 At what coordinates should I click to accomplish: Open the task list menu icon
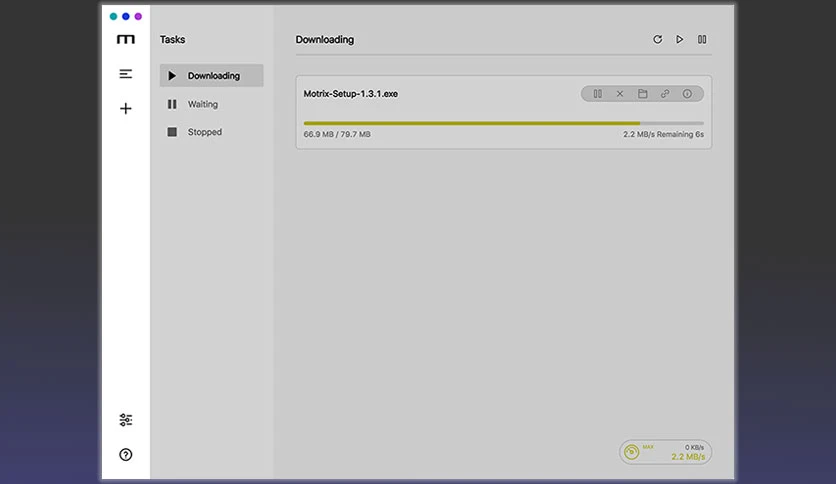(x=126, y=74)
